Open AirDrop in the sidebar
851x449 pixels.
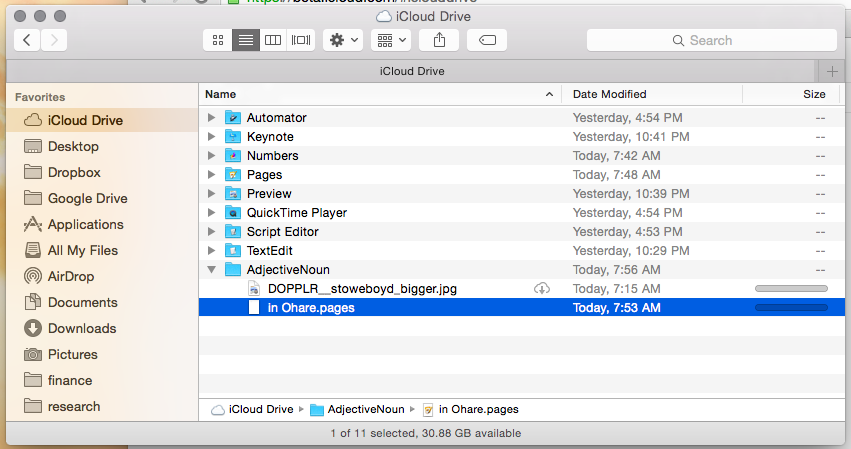(103, 276)
